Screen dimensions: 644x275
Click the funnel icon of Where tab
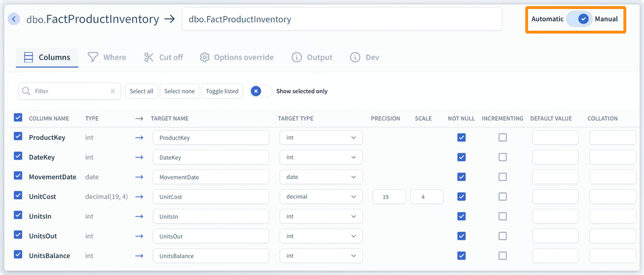[x=93, y=57]
